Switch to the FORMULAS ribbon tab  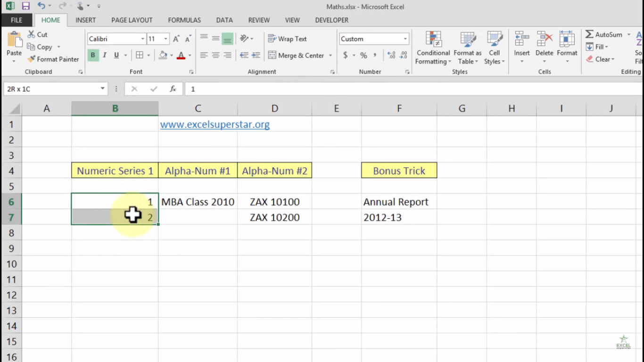(184, 20)
